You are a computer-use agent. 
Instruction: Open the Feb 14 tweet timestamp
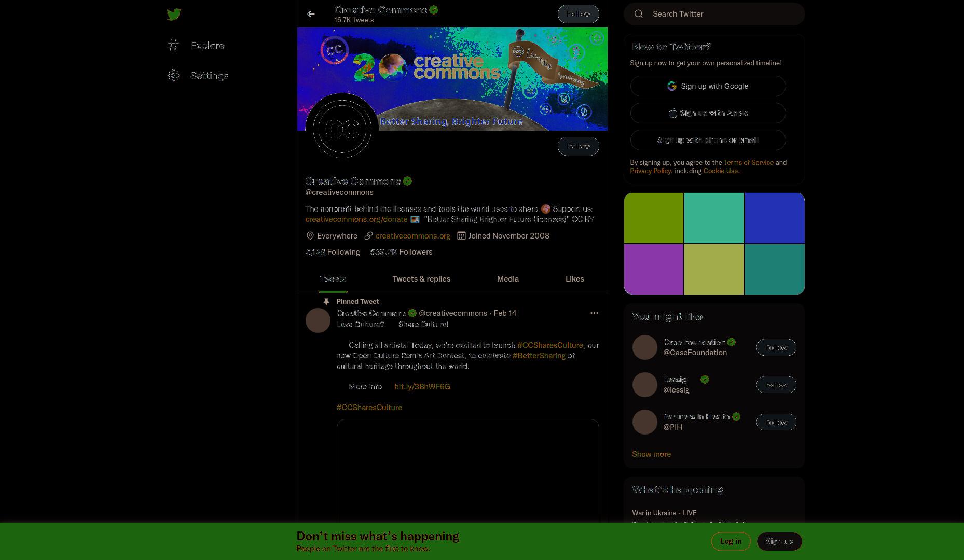tap(505, 313)
